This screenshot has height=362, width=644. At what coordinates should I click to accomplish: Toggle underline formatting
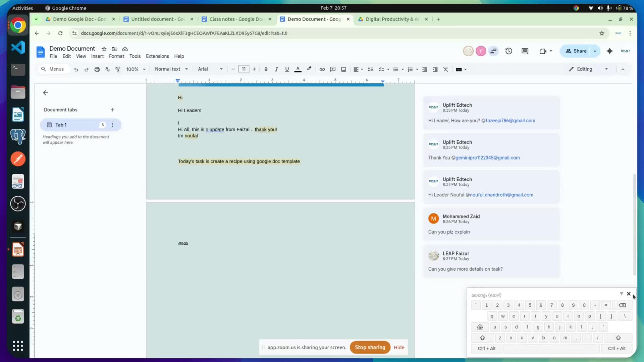(x=287, y=69)
